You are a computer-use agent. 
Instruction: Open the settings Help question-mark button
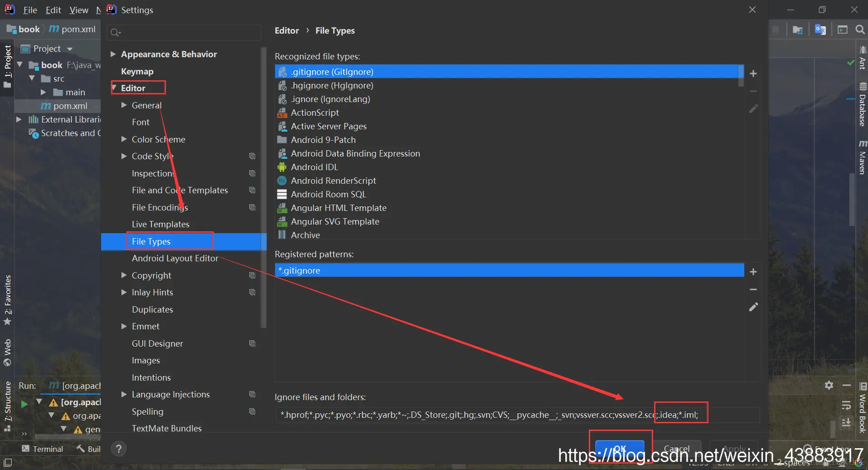[x=118, y=449]
